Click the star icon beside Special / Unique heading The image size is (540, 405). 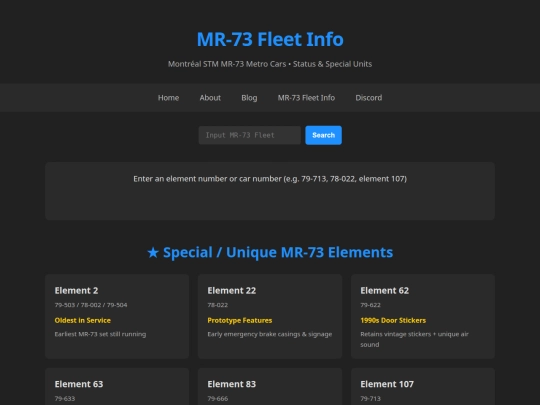tap(153, 252)
